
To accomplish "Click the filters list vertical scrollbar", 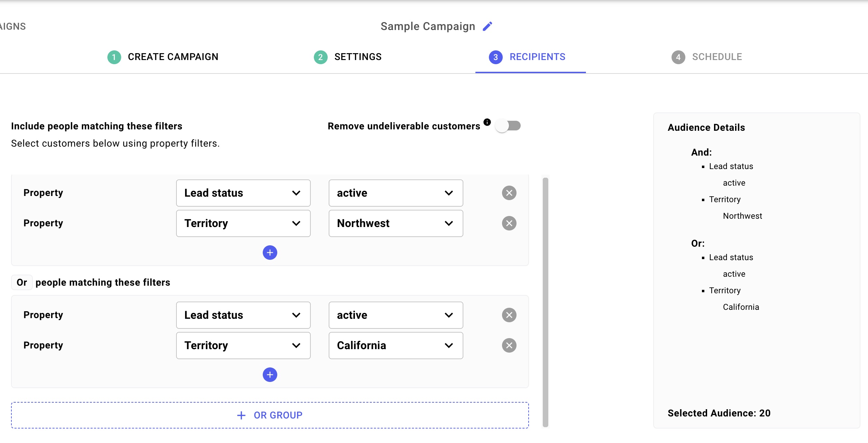I will coord(545,302).
